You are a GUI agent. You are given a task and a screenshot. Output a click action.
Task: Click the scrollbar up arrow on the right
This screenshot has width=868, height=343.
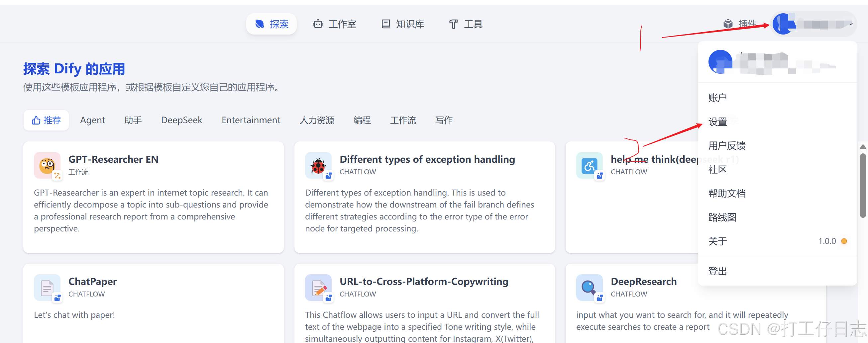pos(863,147)
